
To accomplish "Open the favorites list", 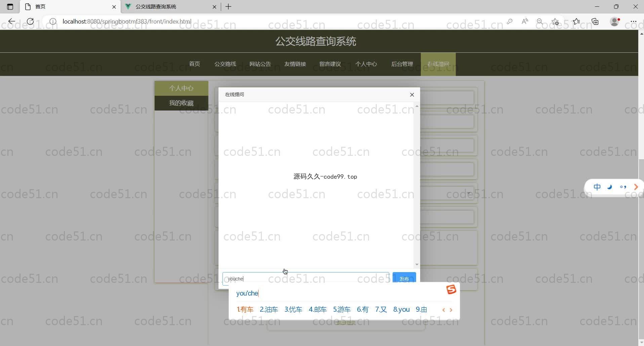I will click(576, 21).
